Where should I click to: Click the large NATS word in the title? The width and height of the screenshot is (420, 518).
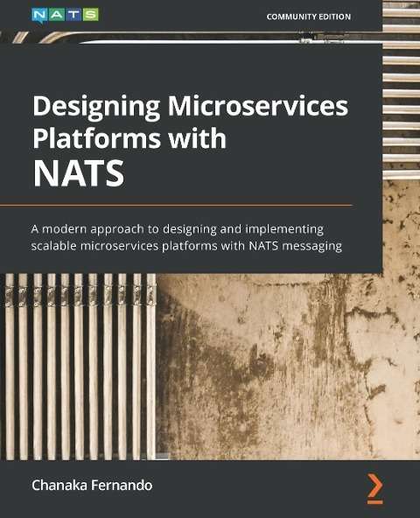click(x=79, y=173)
